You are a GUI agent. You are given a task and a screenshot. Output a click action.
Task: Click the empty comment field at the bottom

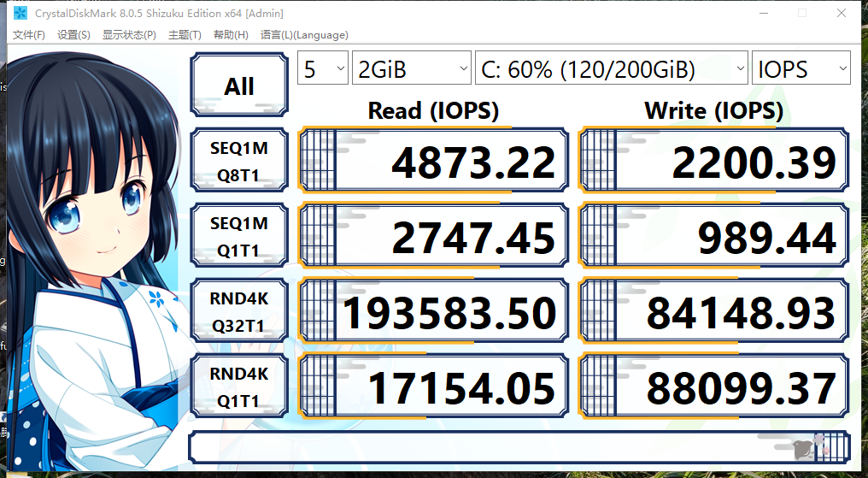[519, 447]
